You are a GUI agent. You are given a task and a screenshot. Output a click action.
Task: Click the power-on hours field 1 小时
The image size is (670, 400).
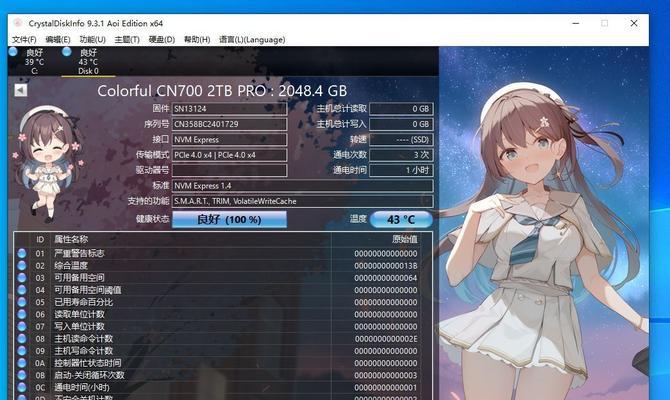(401, 170)
